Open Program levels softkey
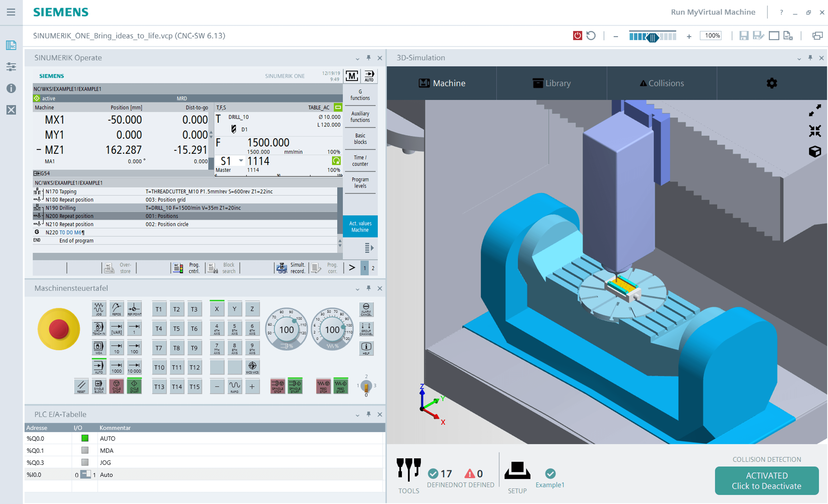This screenshot has width=828, height=504. click(360, 183)
